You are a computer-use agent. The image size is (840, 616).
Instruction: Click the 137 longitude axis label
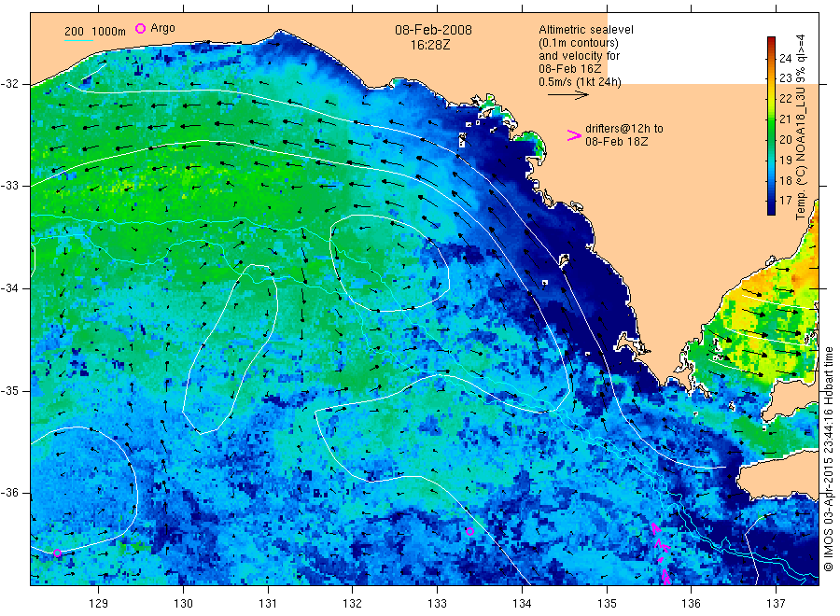click(776, 604)
